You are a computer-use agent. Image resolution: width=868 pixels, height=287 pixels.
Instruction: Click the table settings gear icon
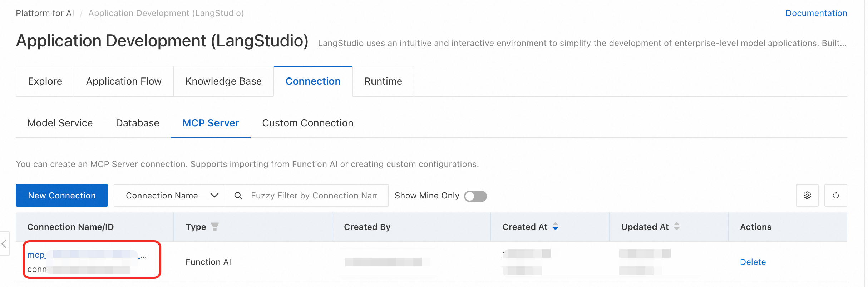[x=807, y=195]
